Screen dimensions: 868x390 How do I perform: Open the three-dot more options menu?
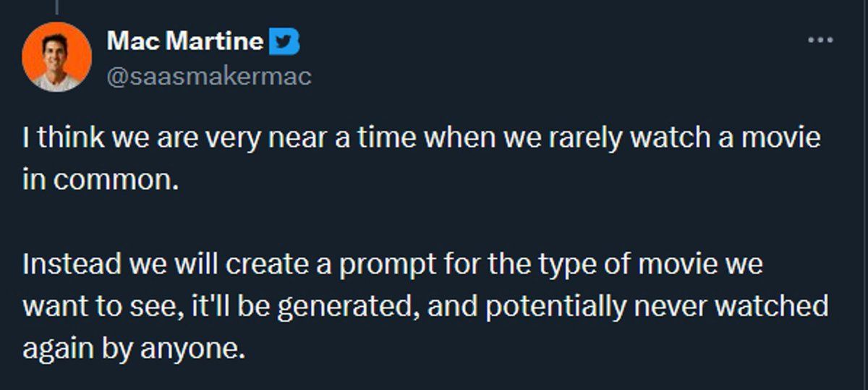(x=820, y=41)
